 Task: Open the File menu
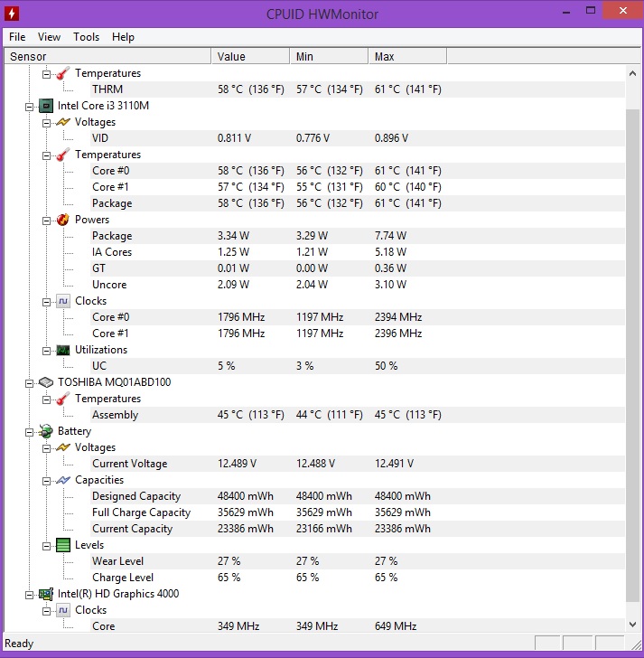tap(17, 37)
